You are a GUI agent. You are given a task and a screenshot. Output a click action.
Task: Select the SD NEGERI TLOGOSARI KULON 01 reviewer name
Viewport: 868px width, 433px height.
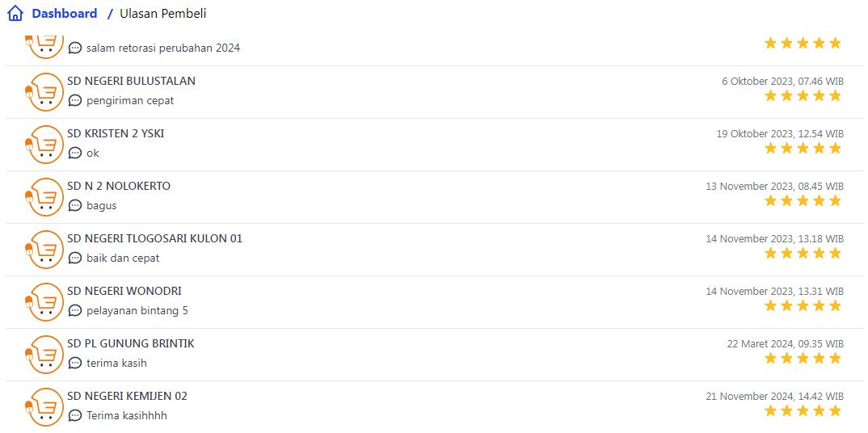[x=154, y=238]
